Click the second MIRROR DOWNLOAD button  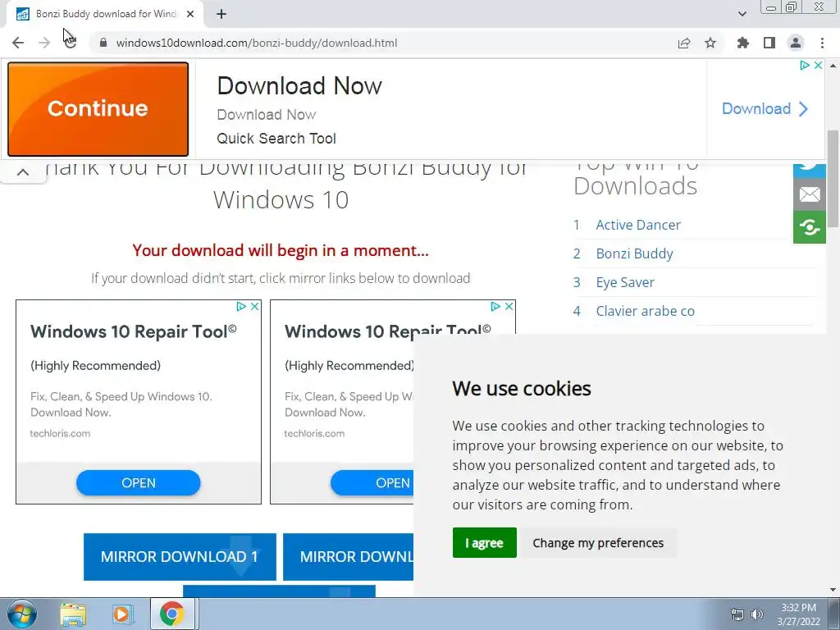coord(348,557)
